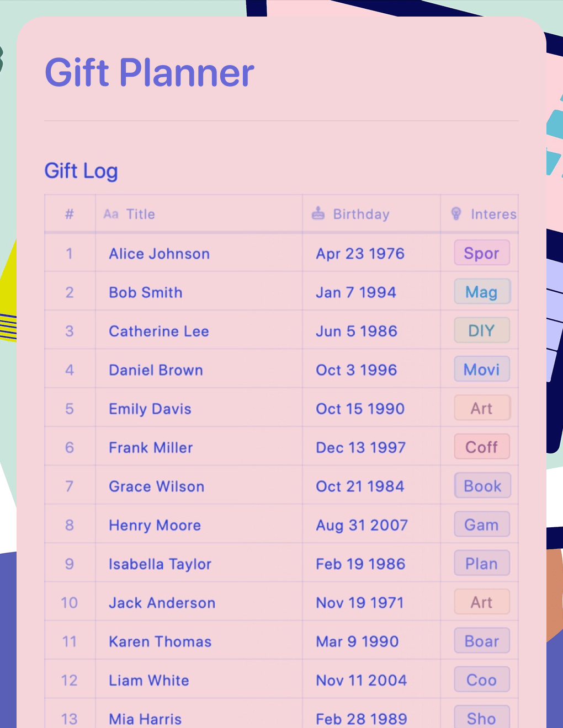This screenshot has width=563, height=728.
Task: Select Catherine Lee's birthday cell
Action: tap(357, 331)
